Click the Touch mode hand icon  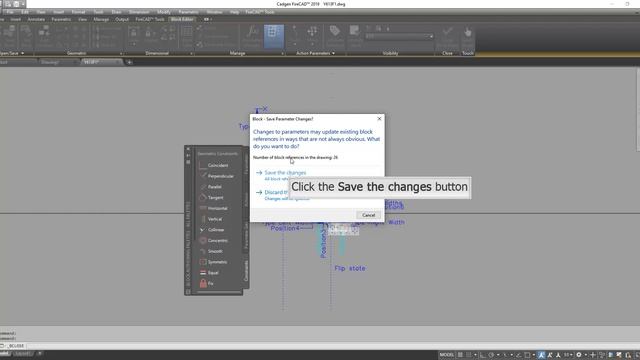(x=468, y=33)
